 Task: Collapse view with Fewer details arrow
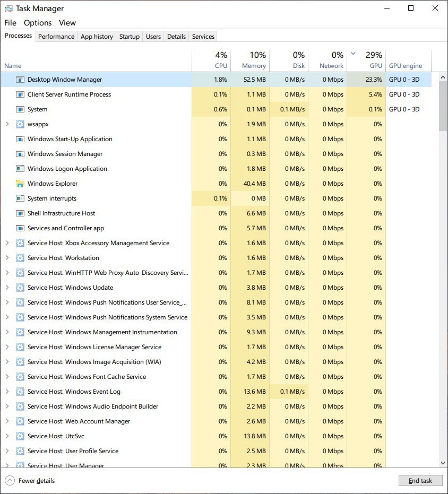pyautogui.click(x=10, y=481)
